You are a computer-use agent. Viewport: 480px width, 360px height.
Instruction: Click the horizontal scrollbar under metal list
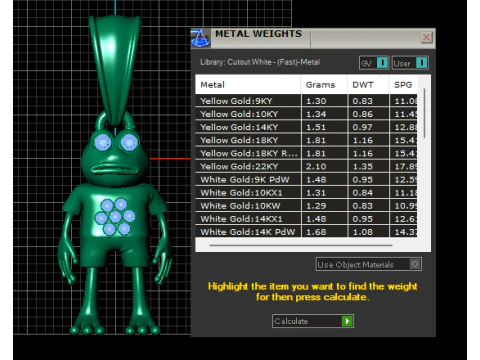tap(301, 245)
